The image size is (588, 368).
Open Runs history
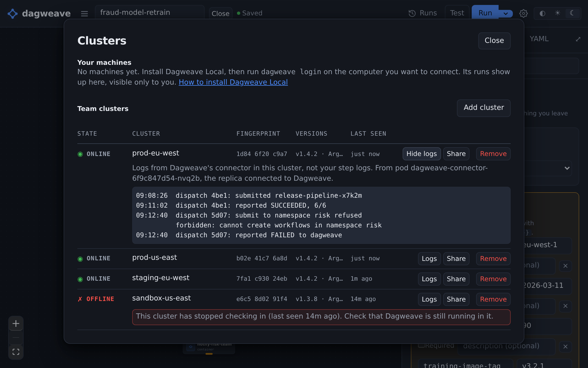point(423,13)
